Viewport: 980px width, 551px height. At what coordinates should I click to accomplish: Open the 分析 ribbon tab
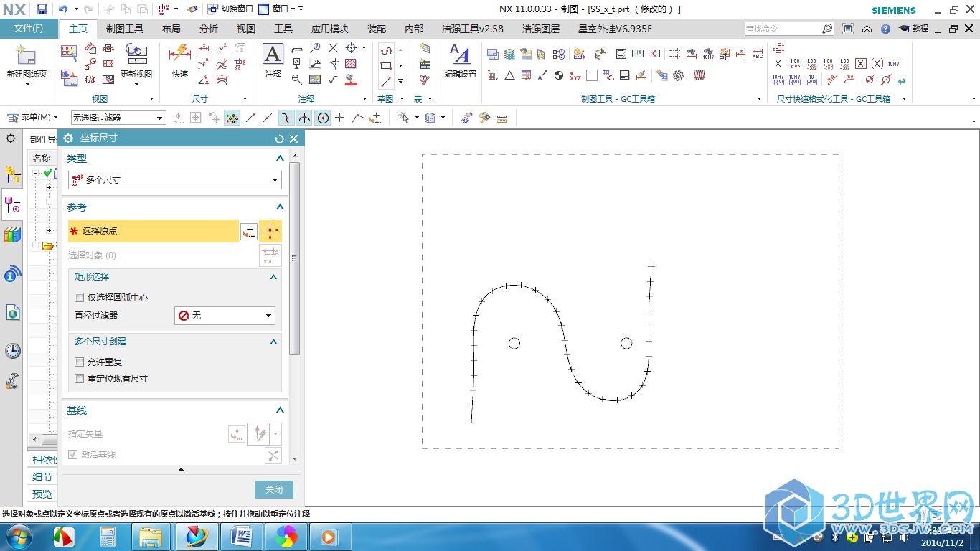208,29
